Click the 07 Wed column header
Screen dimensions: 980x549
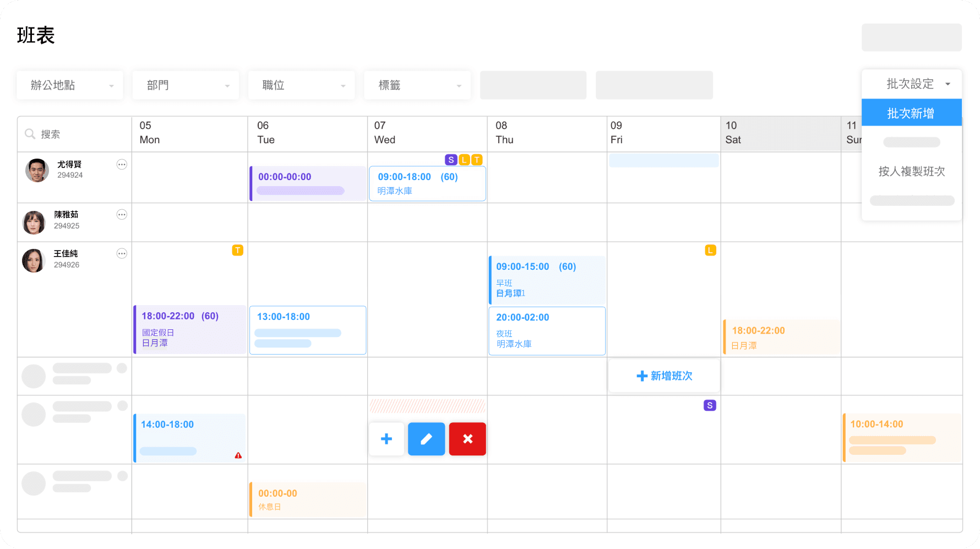coord(427,133)
